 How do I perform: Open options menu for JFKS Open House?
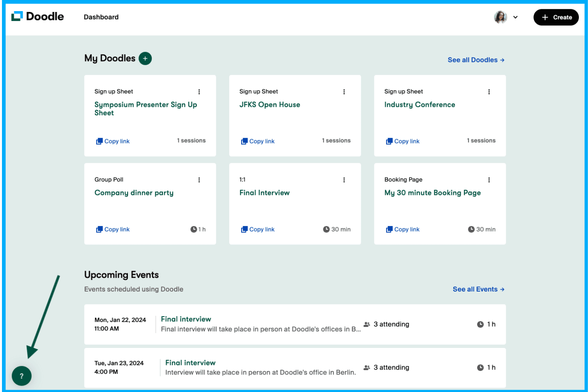(x=344, y=92)
